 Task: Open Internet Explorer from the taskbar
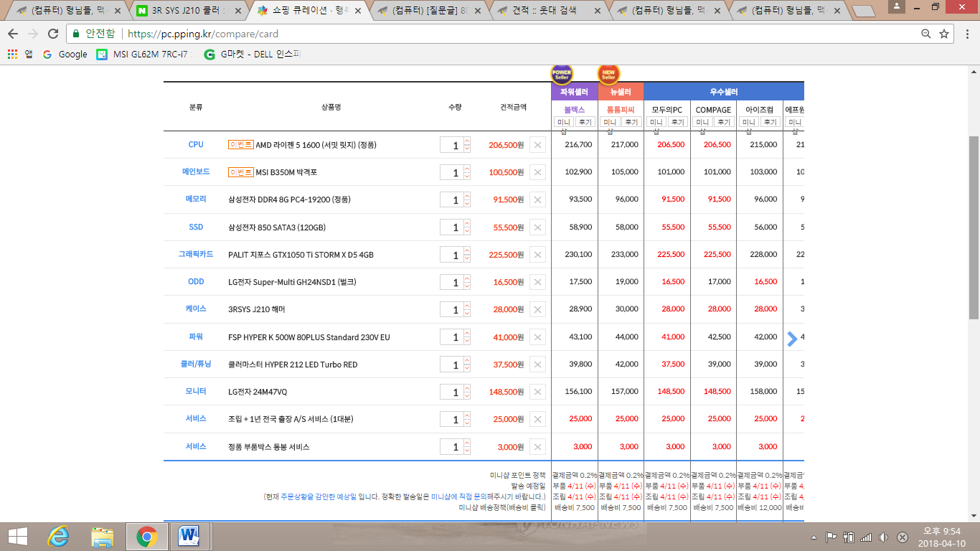(58, 536)
